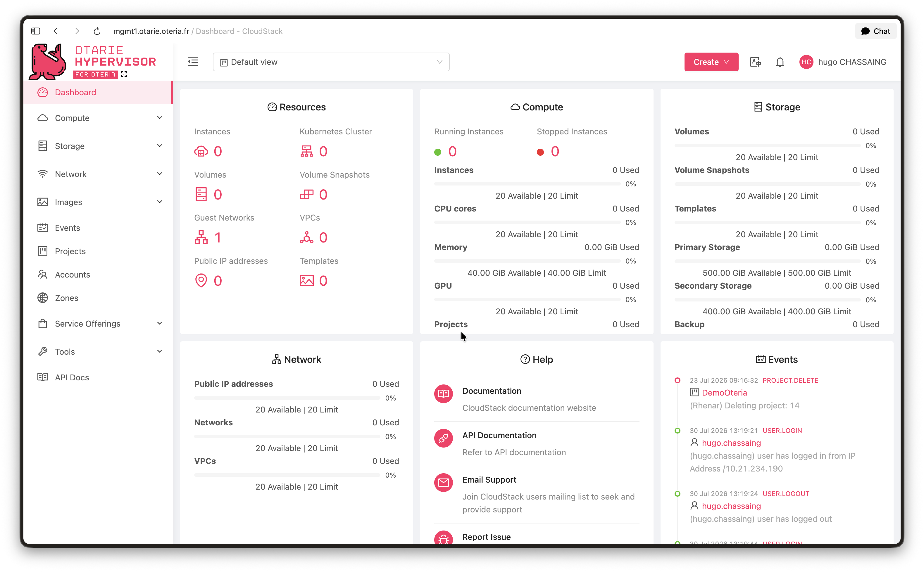
Task: Reload the page using the refresh icon
Action: click(x=97, y=31)
